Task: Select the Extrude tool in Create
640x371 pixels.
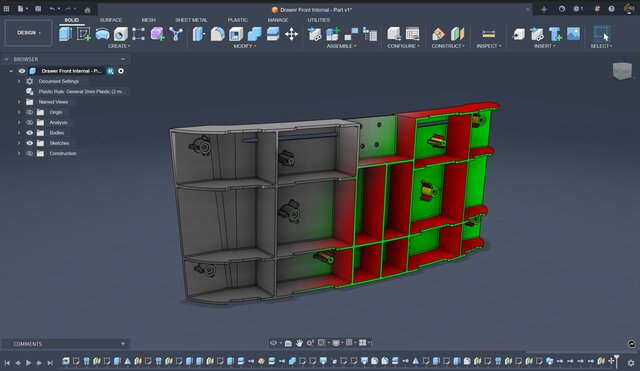Action: click(x=65, y=34)
